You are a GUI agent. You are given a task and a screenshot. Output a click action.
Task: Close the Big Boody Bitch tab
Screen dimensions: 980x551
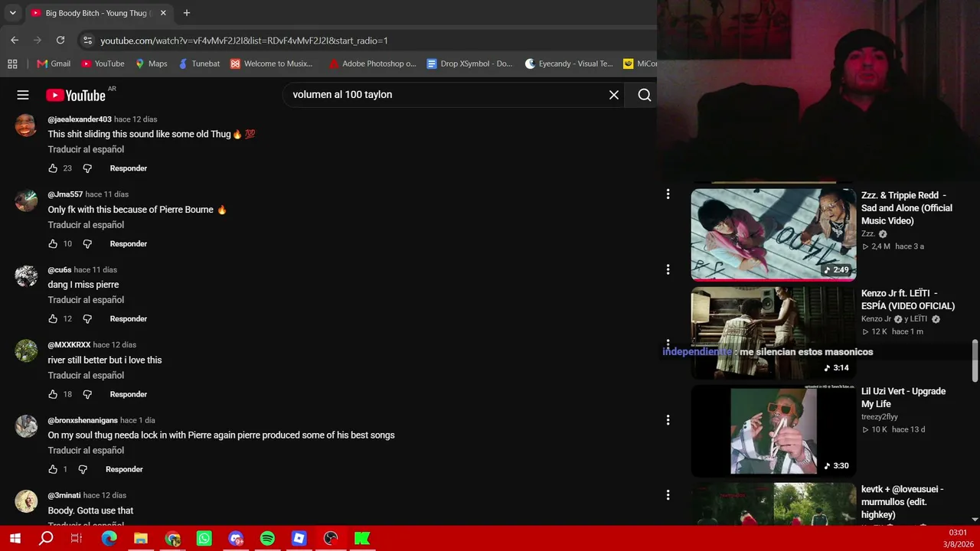pos(163,13)
